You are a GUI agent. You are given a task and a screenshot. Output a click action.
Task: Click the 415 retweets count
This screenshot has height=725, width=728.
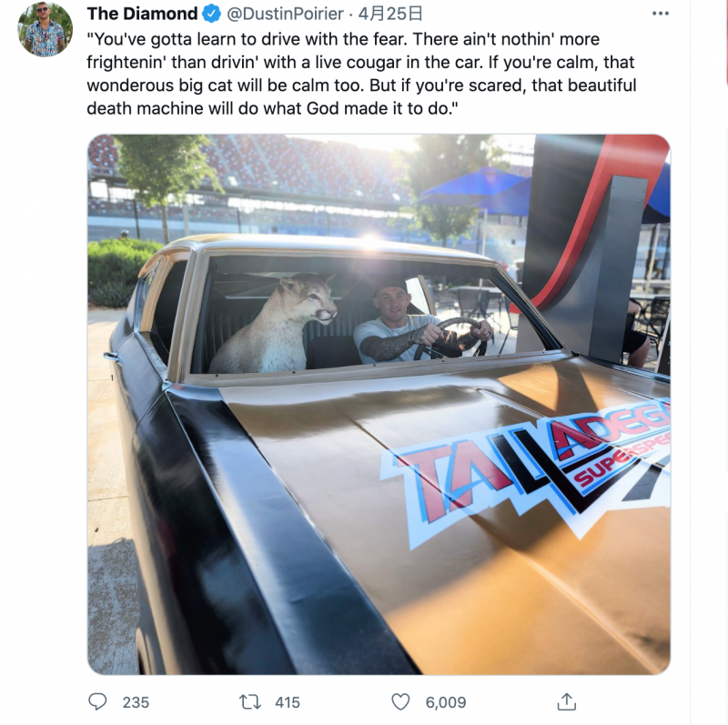288,702
